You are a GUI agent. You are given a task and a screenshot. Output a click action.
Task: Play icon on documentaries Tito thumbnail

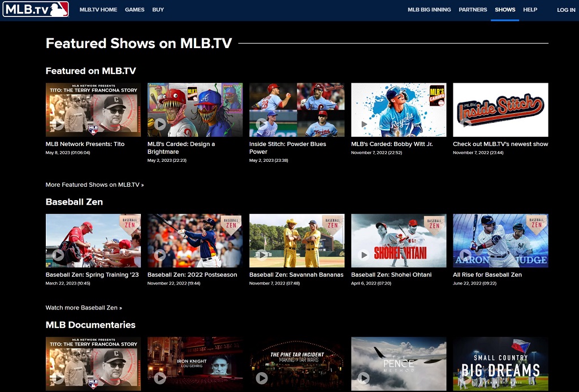click(58, 378)
